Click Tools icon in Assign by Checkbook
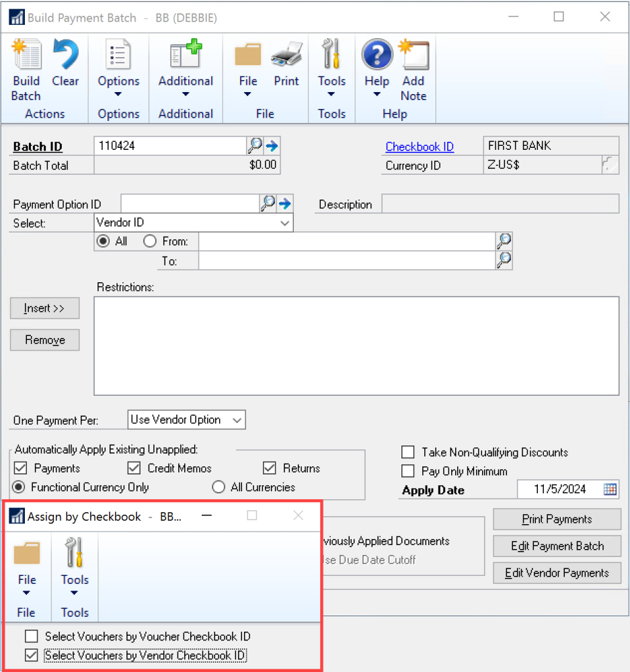This screenshot has width=630, height=672. pos(74,552)
